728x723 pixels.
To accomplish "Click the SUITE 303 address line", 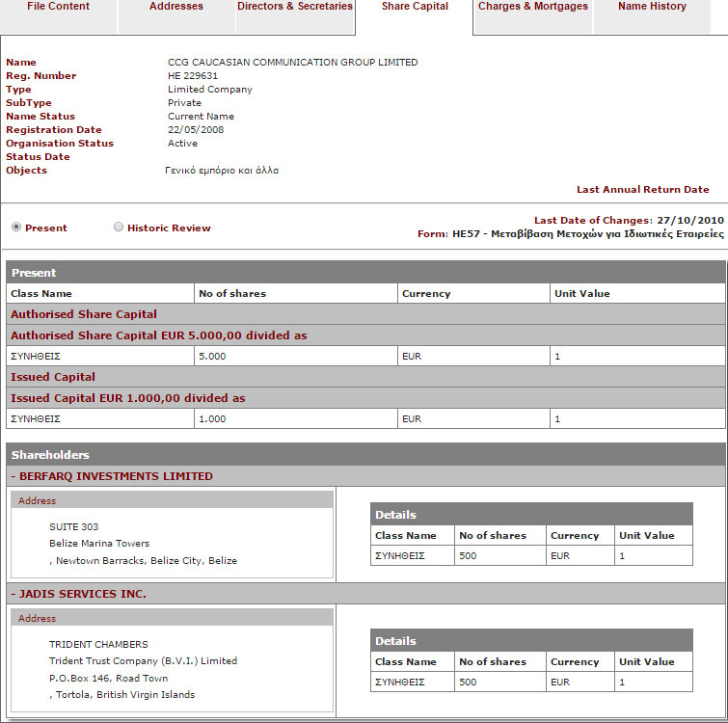I will click(74, 526).
